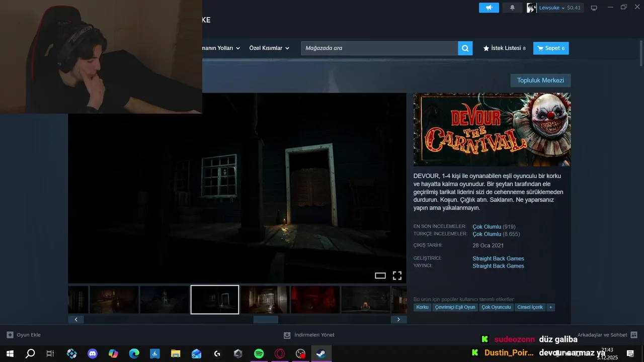The height and width of the screenshot is (362, 644).
Task: Open the Topluluk Merkezi button
Action: [x=540, y=80]
